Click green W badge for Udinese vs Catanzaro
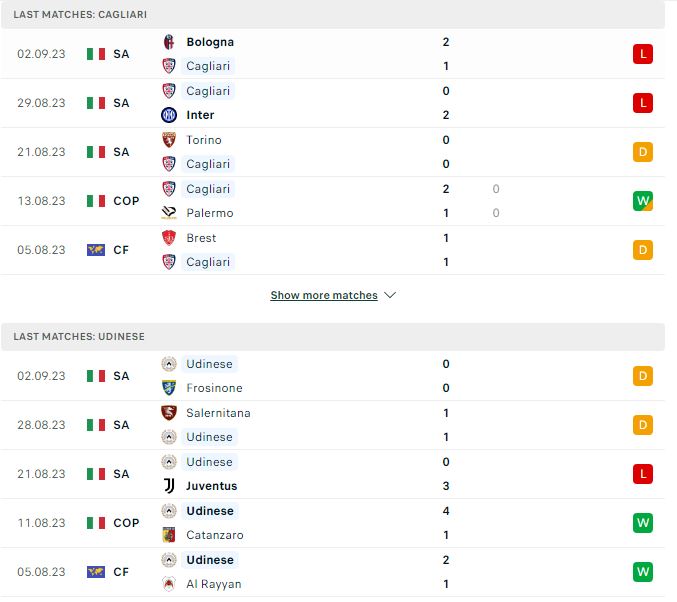Viewport: 677px width, 602px height. click(x=642, y=523)
